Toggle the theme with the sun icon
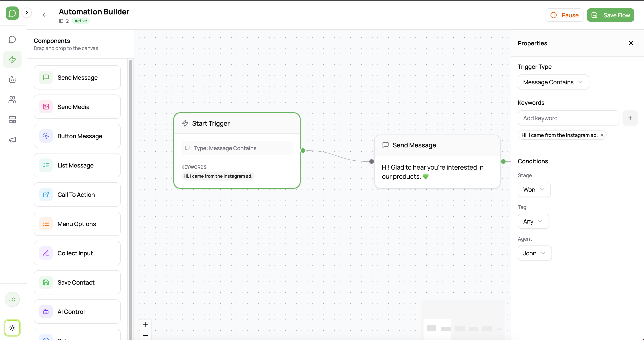The image size is (644, 340). click(x=12, y=327)
